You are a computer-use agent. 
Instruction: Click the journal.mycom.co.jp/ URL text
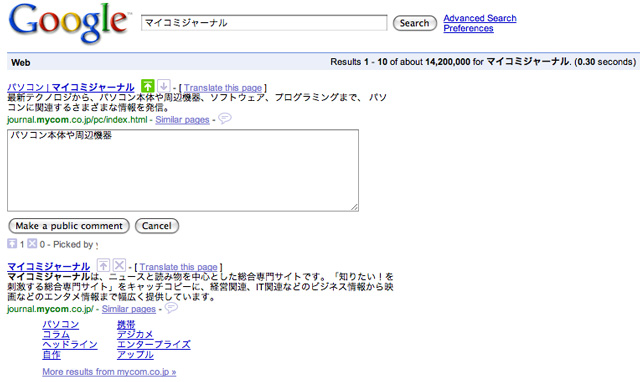click(x=51, y=309)
